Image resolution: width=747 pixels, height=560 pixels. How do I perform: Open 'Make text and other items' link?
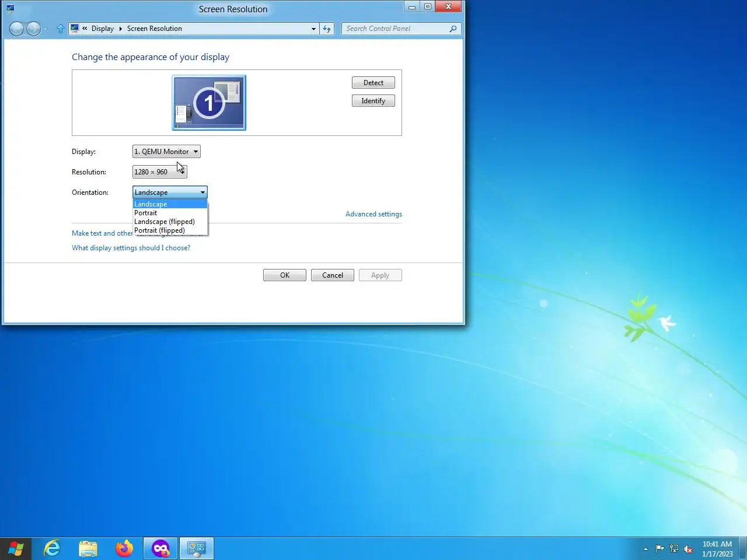tap(102, 233)
